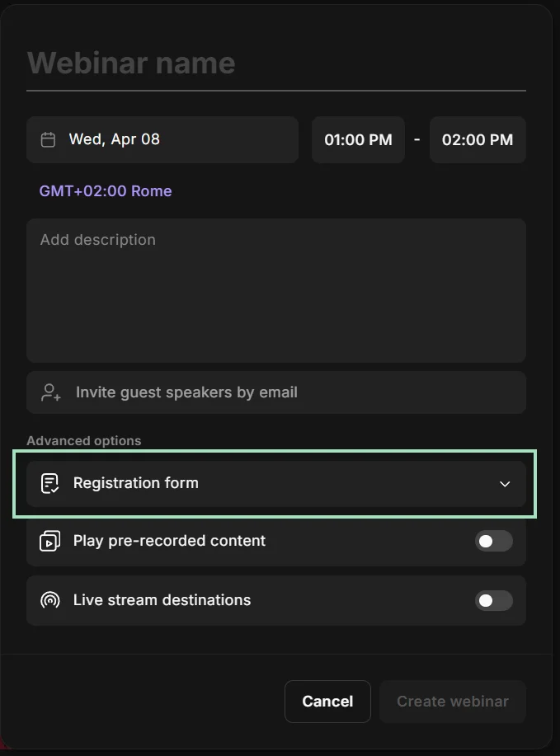Viewport: 560px width, 756px height.
Task: Enable Play pre-recorded content
Action: [493, 541]
